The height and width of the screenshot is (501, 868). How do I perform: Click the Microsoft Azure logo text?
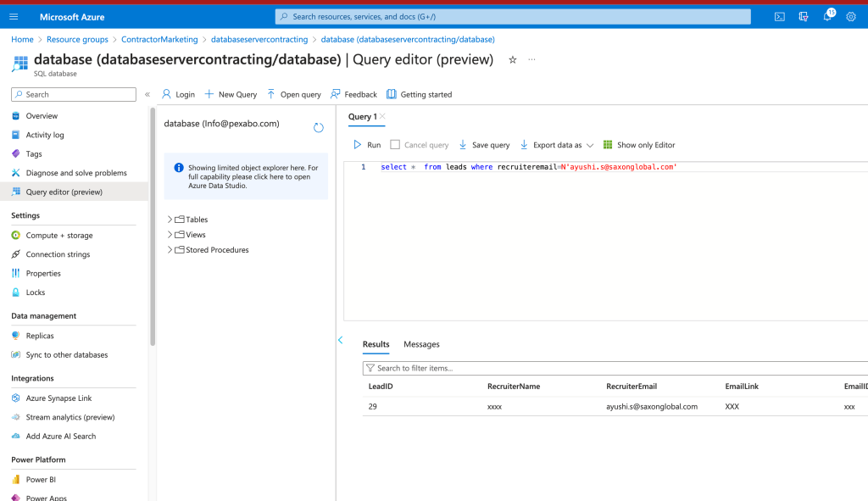[72, 17]
